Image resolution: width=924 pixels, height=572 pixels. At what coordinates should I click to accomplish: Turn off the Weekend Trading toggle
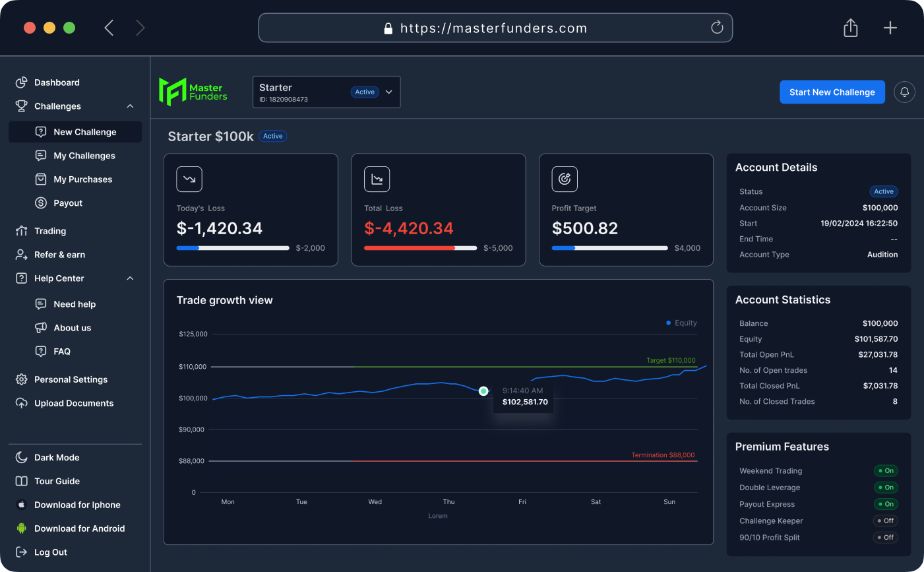click(886, 471)
